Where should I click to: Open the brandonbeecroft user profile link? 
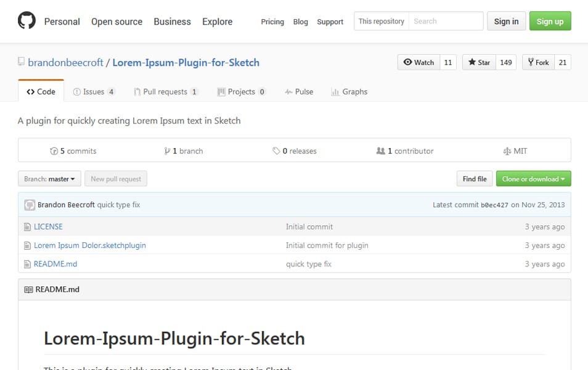[65, 62]
